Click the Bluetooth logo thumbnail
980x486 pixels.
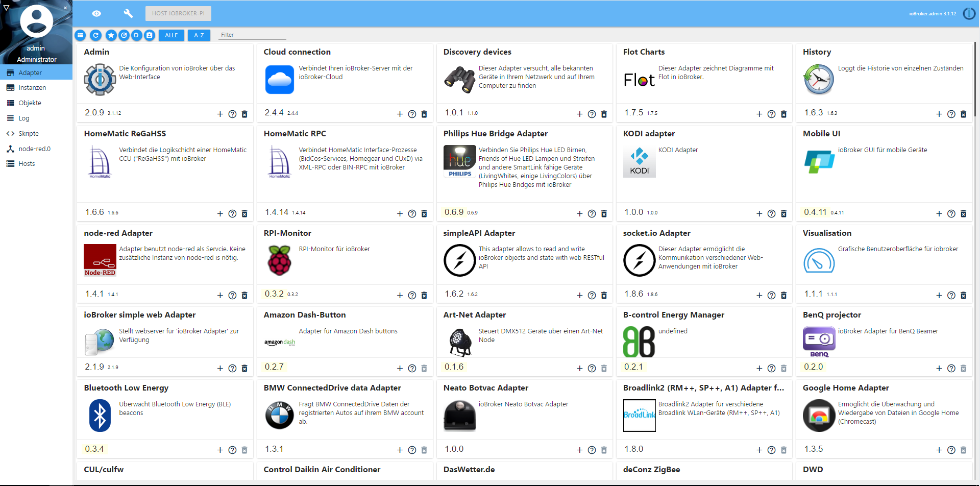pos(100,415)
